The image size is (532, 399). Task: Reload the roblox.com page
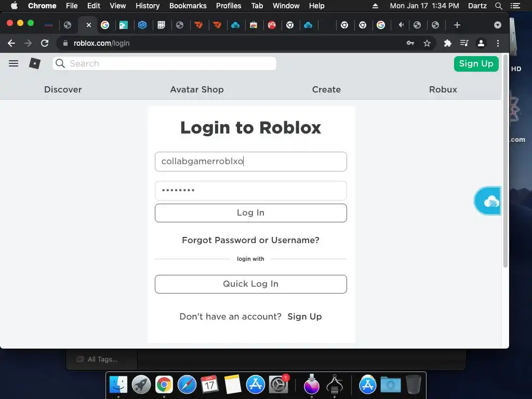[x=45, y=43]
